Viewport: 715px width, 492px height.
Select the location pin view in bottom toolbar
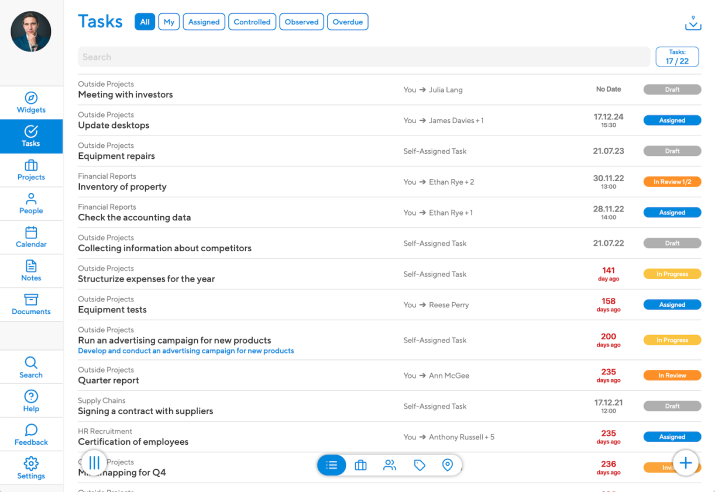tap(448, 465)
